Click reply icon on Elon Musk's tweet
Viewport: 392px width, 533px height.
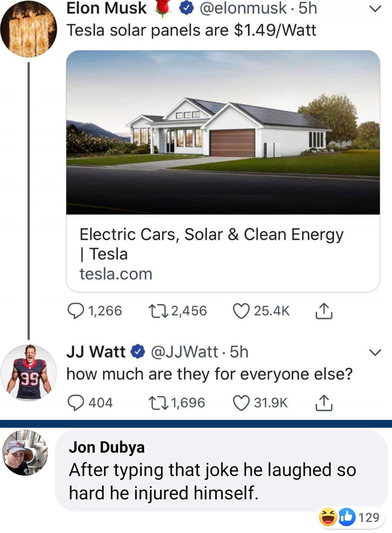(x=76, y=311)
